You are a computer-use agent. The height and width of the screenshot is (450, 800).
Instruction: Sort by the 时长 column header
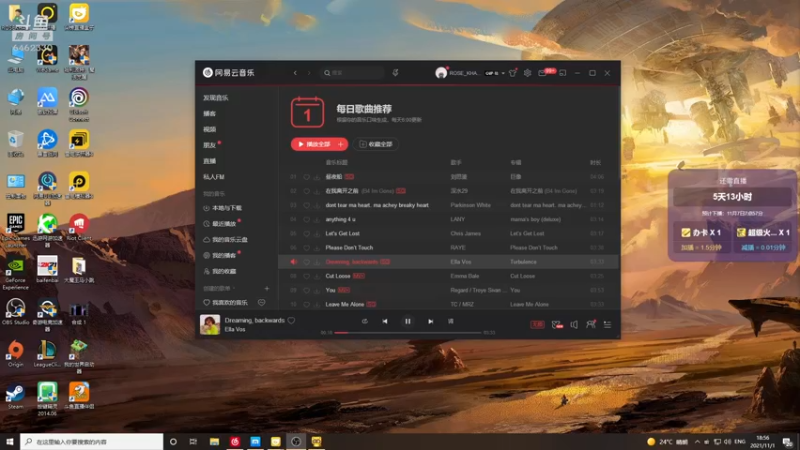(595, 163)
